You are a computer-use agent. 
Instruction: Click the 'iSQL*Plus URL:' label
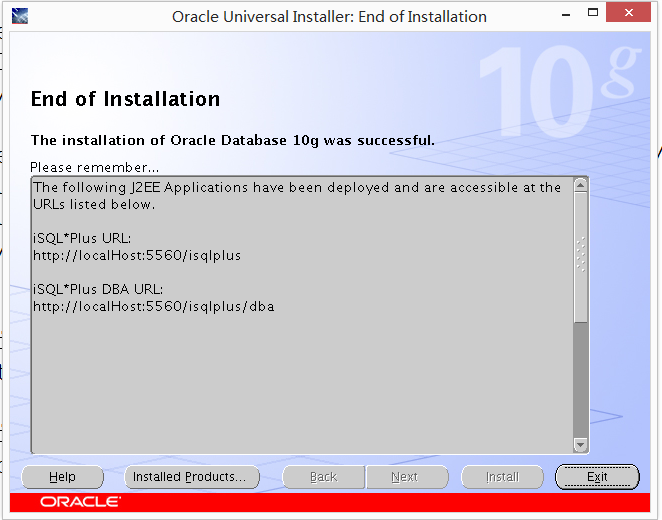[x=82, y=238]
